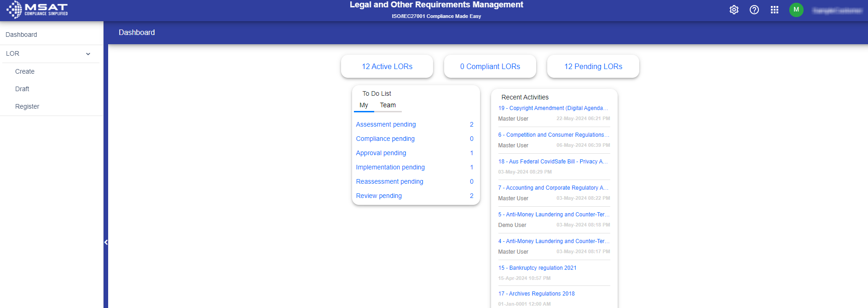Select the My tab in To Do List
The width and height of the screenshot is (868, 308).
point(364,105)
